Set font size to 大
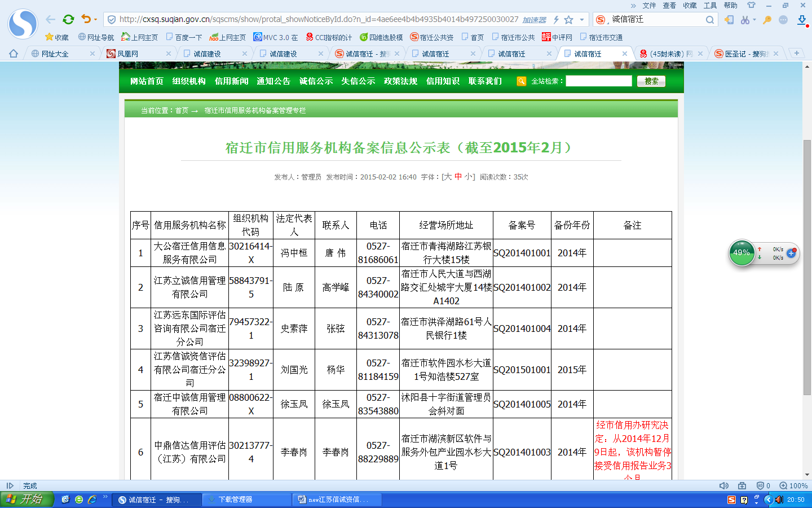The height and width of the screenshot is (508, 812). 448,177
